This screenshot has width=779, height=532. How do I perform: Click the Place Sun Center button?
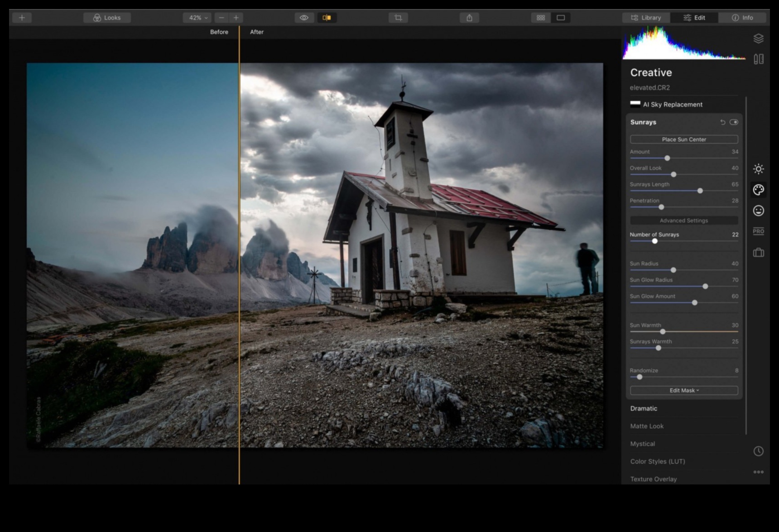pos(684,139)
